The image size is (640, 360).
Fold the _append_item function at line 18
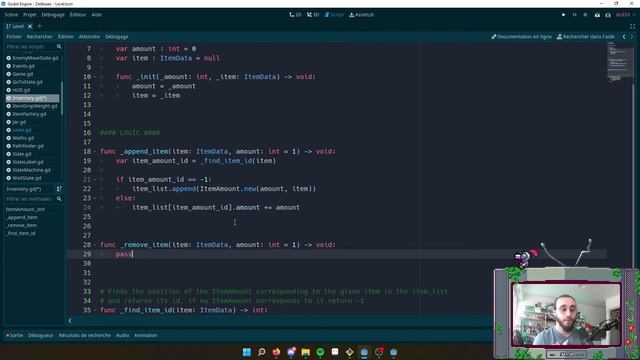pos(95,151)
